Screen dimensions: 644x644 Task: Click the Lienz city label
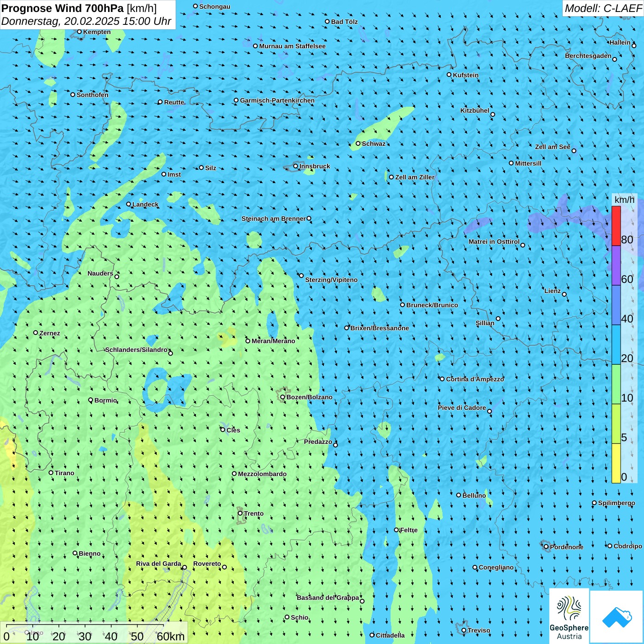pyautogui.click(x=552, y=291)
